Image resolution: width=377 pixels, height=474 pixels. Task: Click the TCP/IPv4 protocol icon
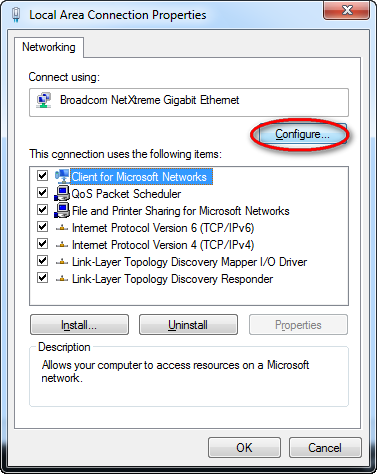tap(62, 245)
